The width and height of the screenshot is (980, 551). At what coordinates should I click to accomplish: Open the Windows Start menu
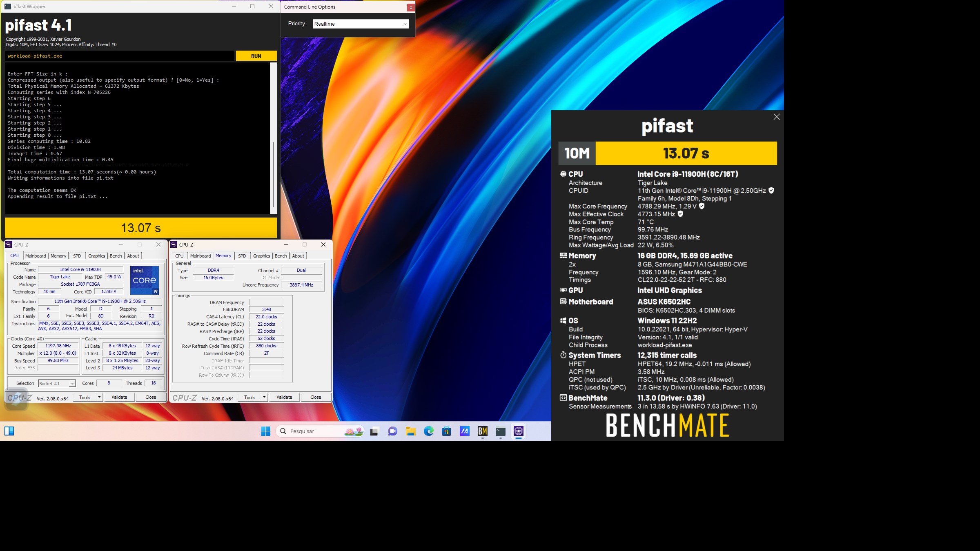point(265,431)
